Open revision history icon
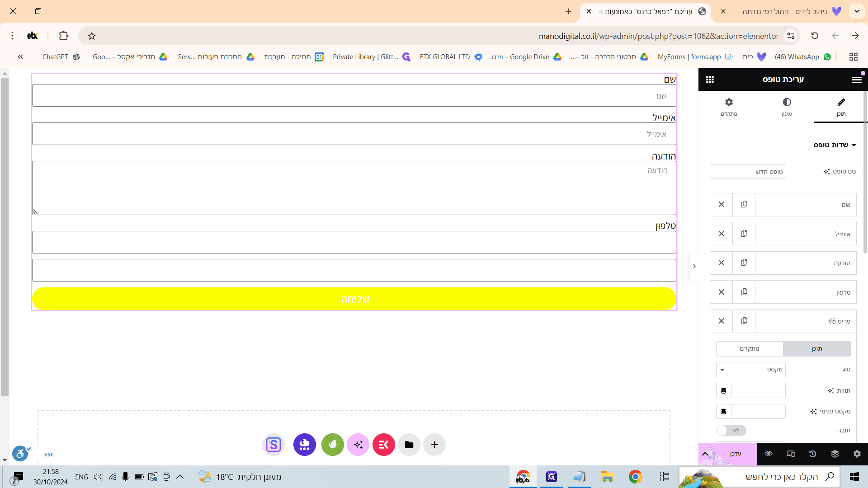This screenshot has width=868, height=488. point(812,454)
